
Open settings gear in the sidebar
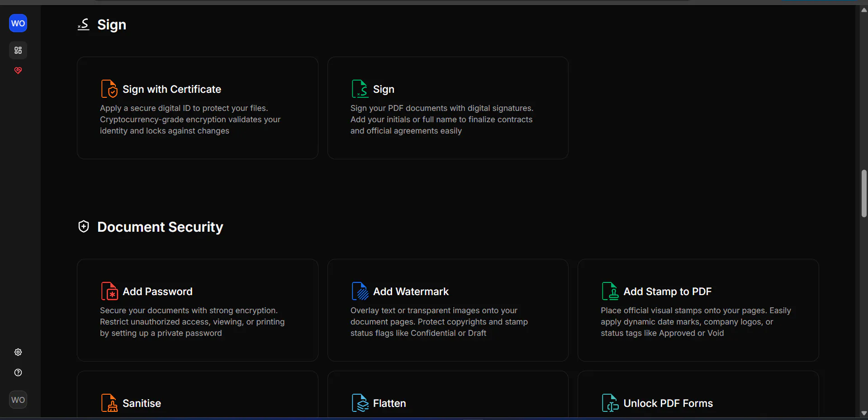(18, 352)
